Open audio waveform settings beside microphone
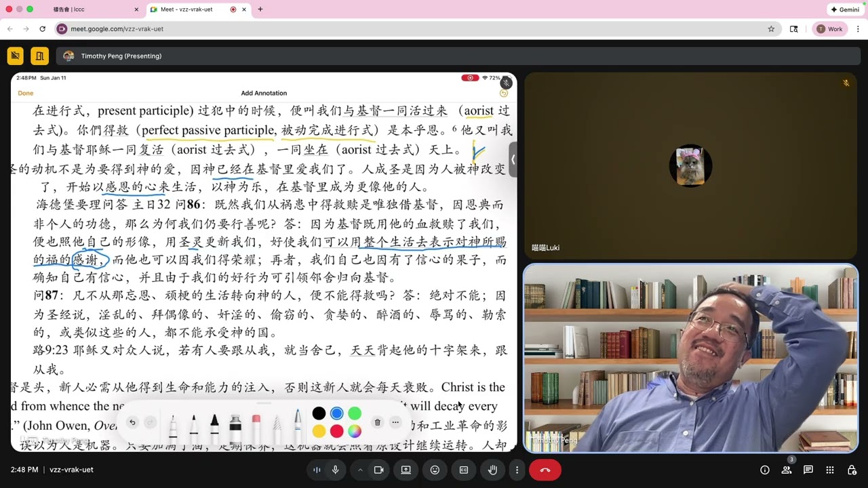 (x=317, y=470)
